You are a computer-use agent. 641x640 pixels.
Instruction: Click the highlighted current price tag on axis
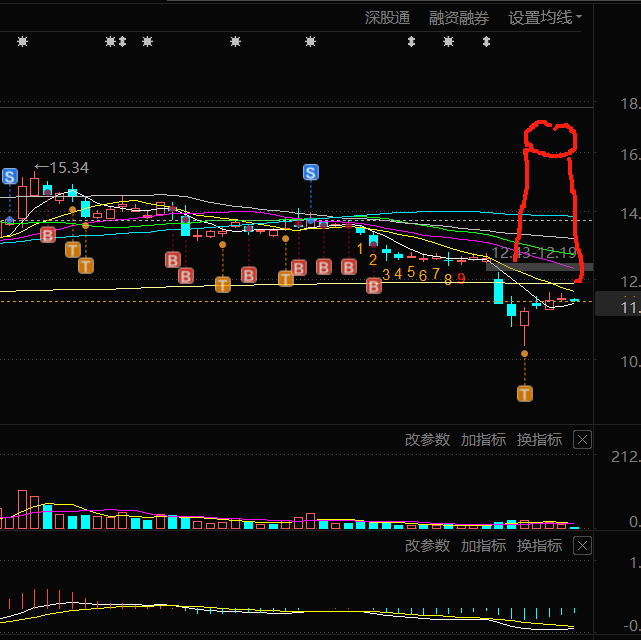618,304
